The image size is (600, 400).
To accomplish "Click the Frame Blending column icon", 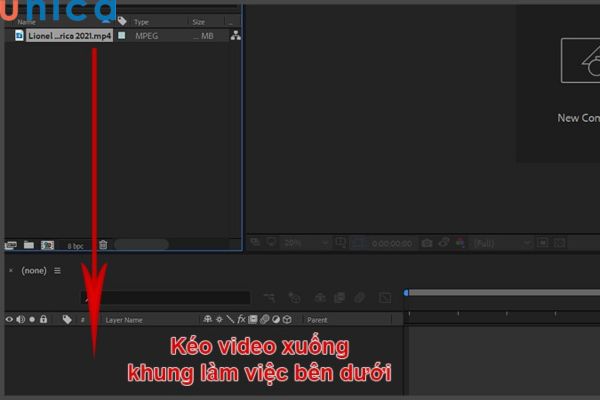I will point(253,319).
